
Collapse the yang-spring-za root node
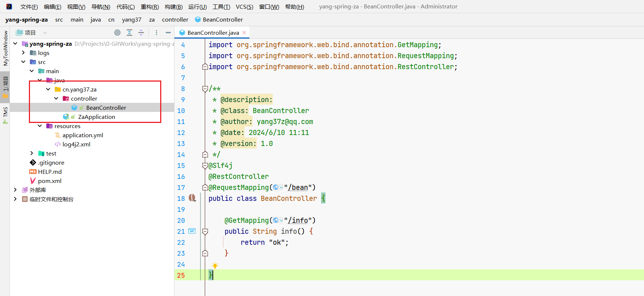coord(15,44)
